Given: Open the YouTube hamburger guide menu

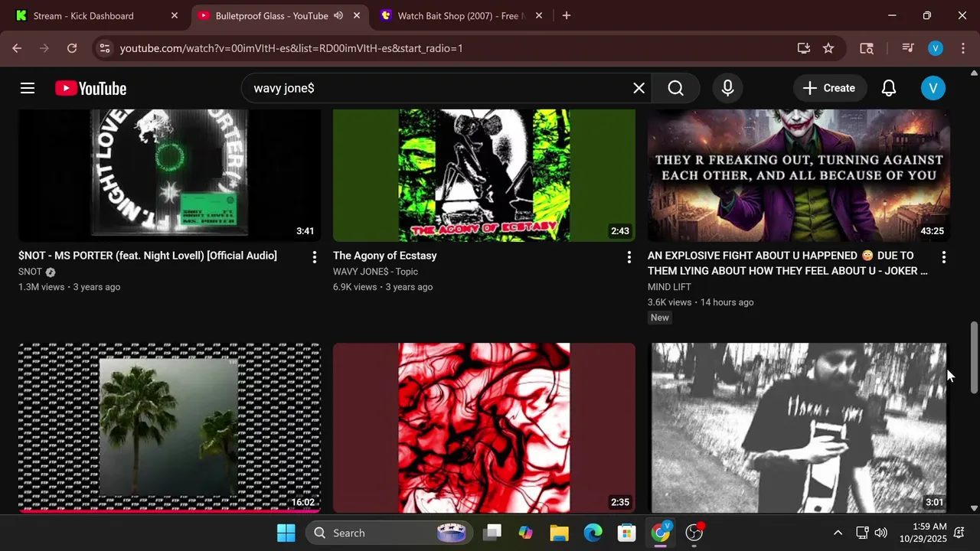Looking at the screenshot, I should pyautogui.click(x=28, y=88).
